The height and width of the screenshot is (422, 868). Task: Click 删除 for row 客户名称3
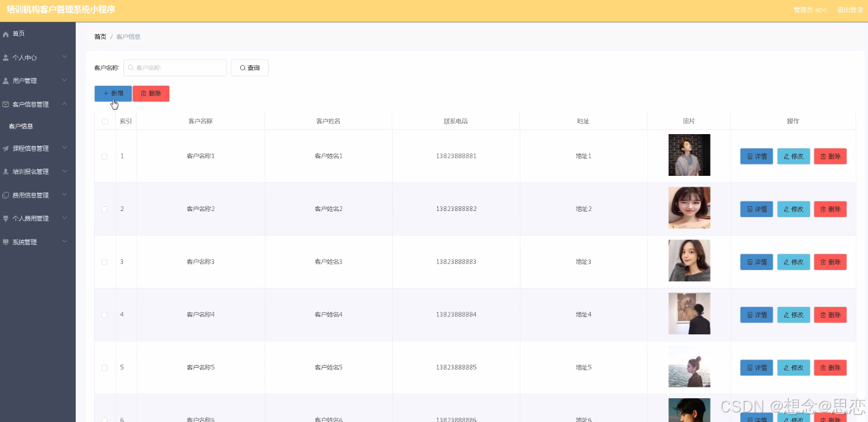[x=830, y=262]
